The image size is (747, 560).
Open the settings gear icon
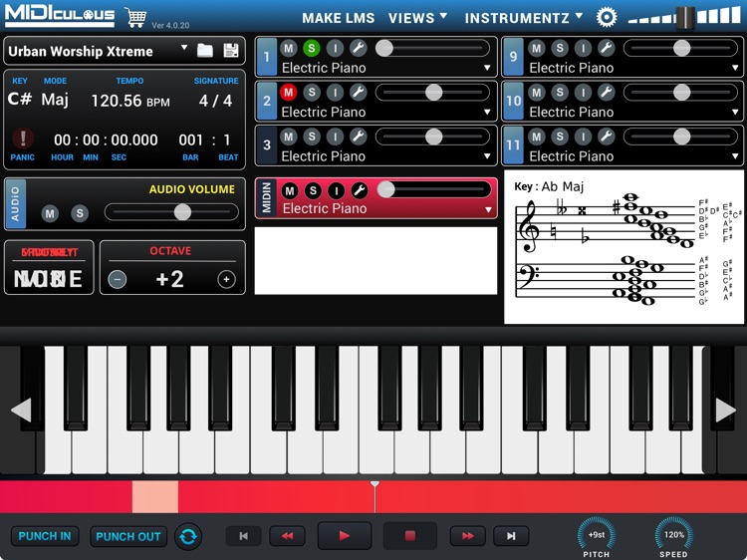coord(607,17)
